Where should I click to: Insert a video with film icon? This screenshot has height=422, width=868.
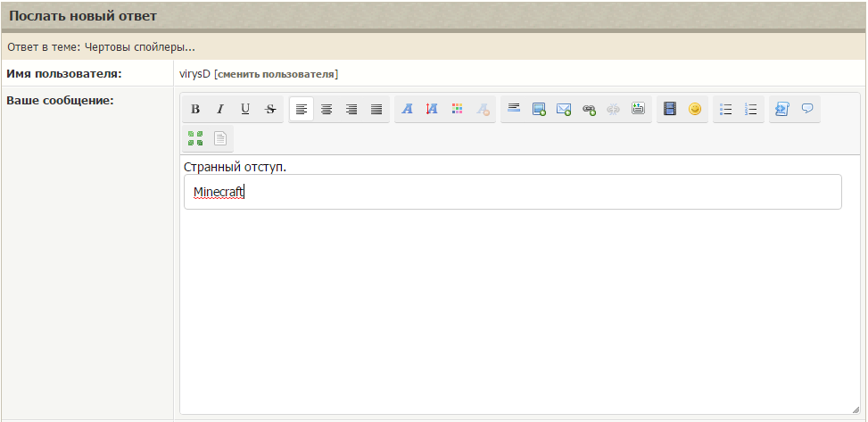670,109
